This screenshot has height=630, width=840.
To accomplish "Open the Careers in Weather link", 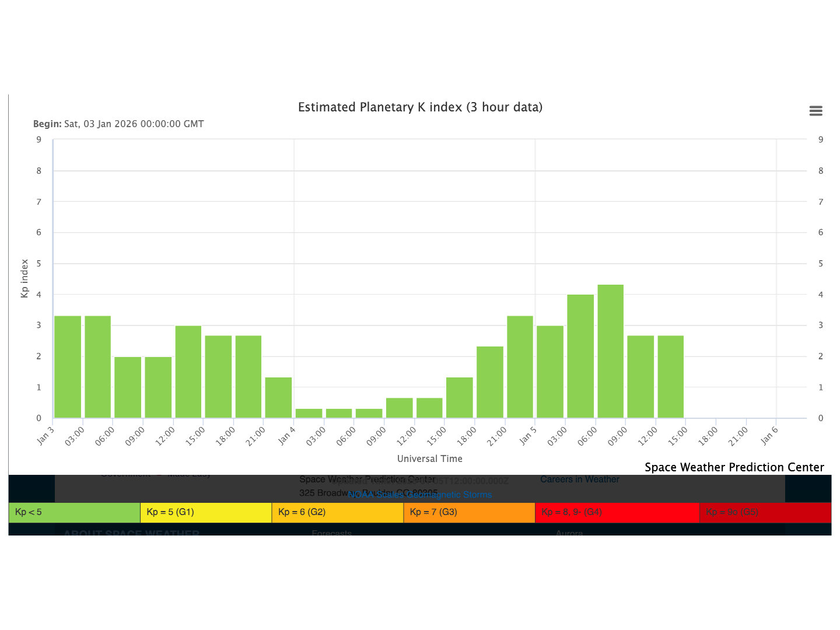I will pos(579,480).
